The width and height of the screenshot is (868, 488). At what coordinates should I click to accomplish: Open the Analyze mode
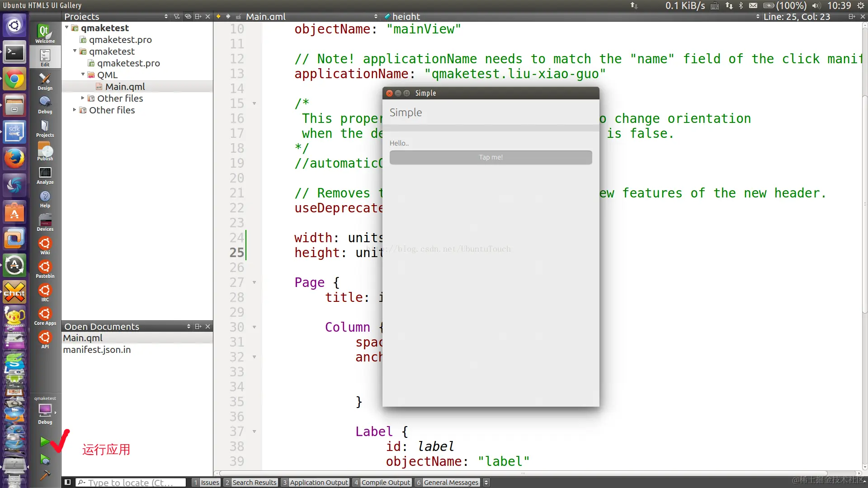point(45,175)
